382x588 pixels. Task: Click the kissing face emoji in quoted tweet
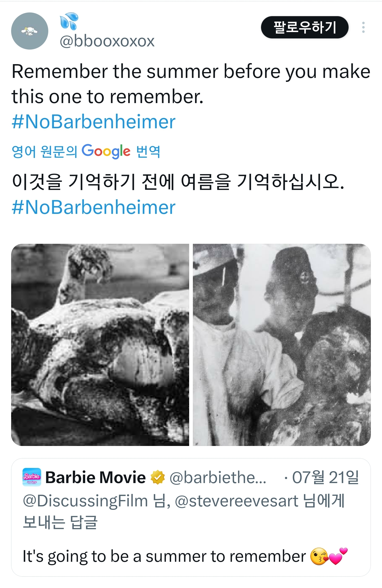click(319, 556)
